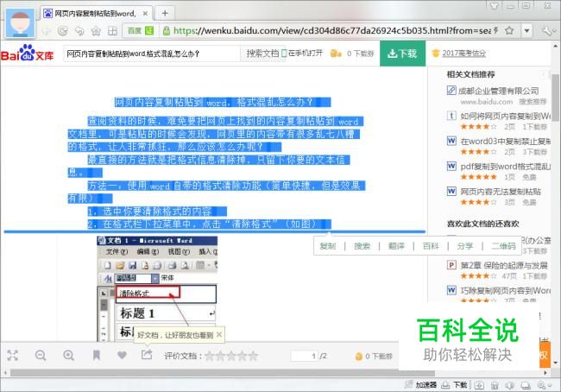Click the status bar volume speaker icon
Image resolution: width=561 pixels, height=392 pixels.
click(510, 385)
